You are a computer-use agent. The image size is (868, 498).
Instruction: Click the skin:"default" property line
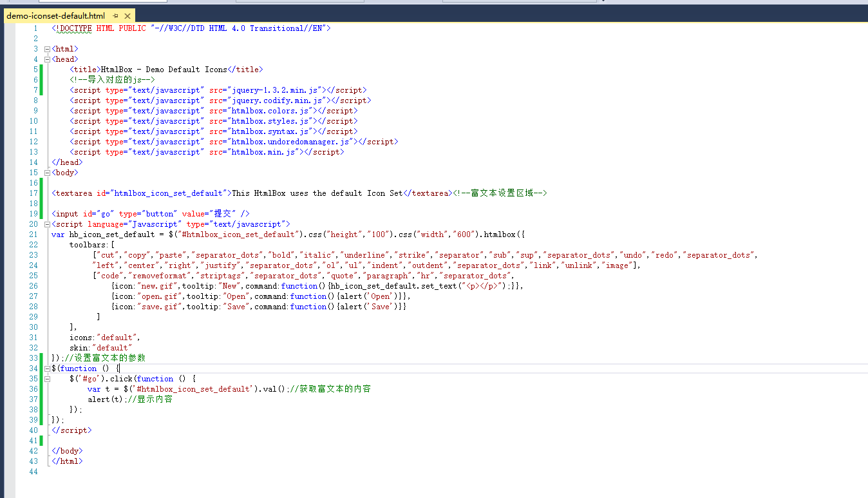101,348
